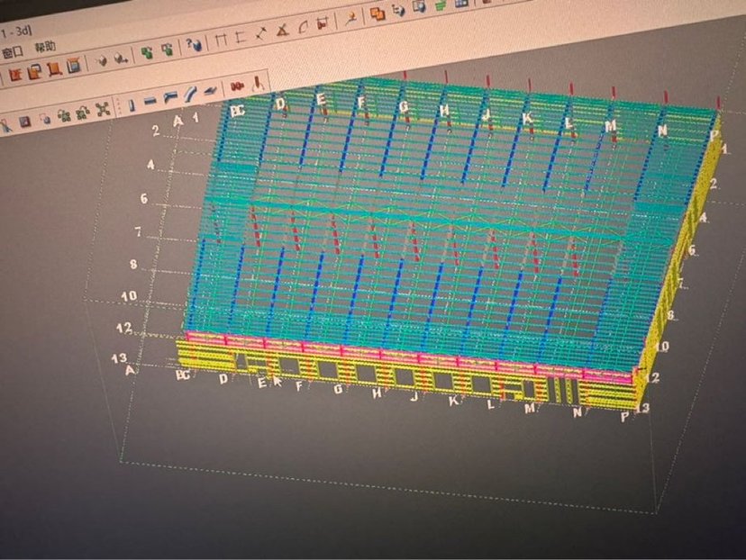Select the Create Polybeam tool
Image resolution: width=746 pixels, height=560 pixels.
(x=170, y=96)
